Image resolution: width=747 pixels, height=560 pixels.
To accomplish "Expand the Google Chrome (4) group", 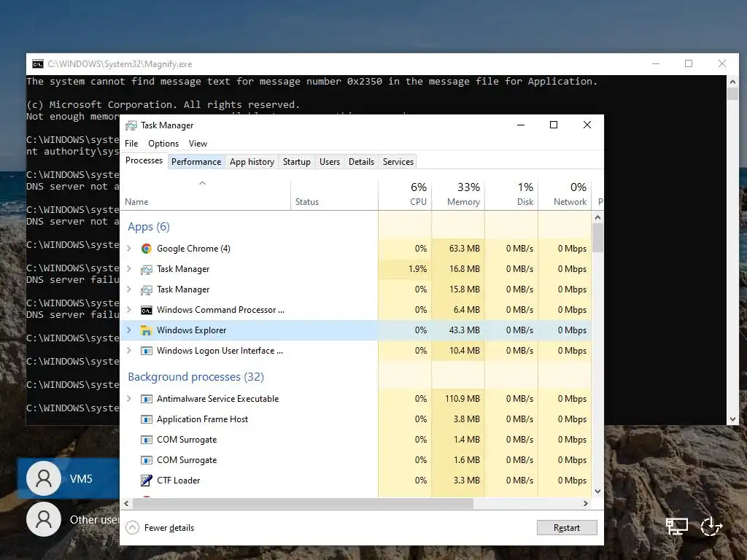I will coord(128,249).
